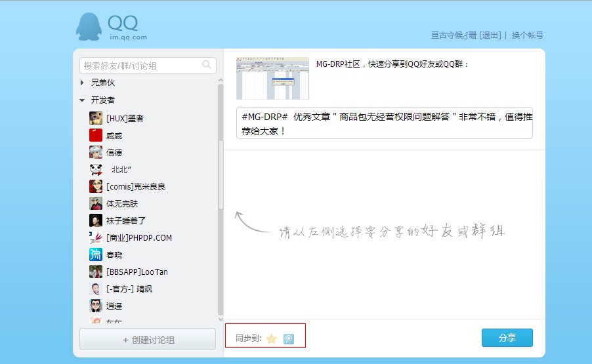Toggle sync to Tencent Weibo icon
This screenshot has width=592, height=364.
[x=289, y=338]
